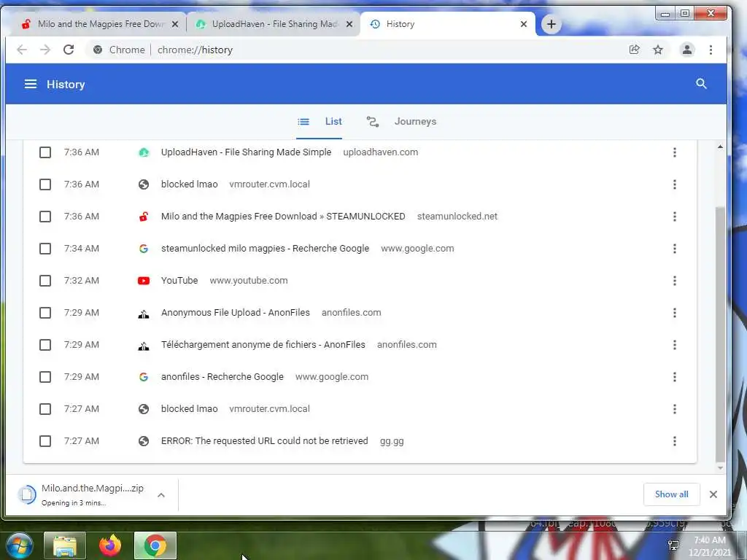This screenshot has height=560, width=747.
Task: Switch to the List view tab
Action: point(320,122)
